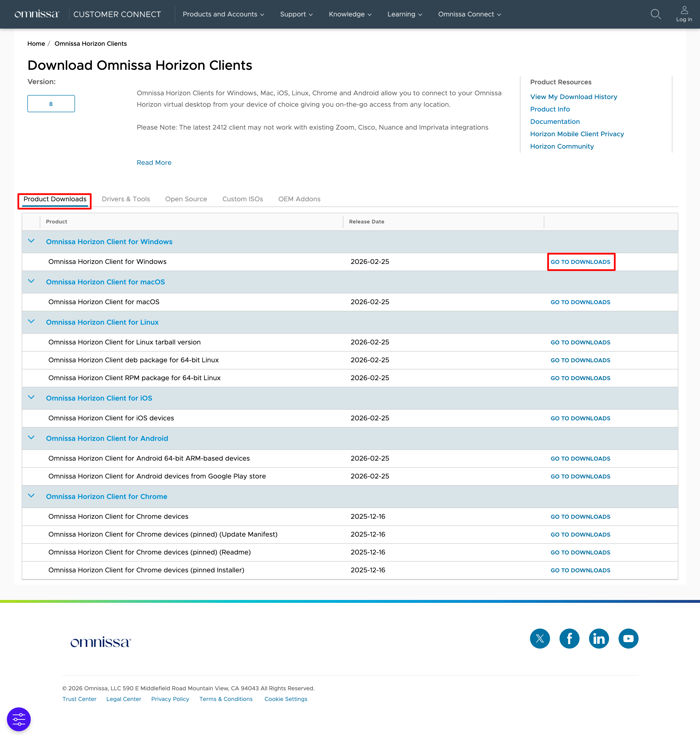Open the LinkedIn social icon
700x736 pixels.
click(x=599, y=638)
